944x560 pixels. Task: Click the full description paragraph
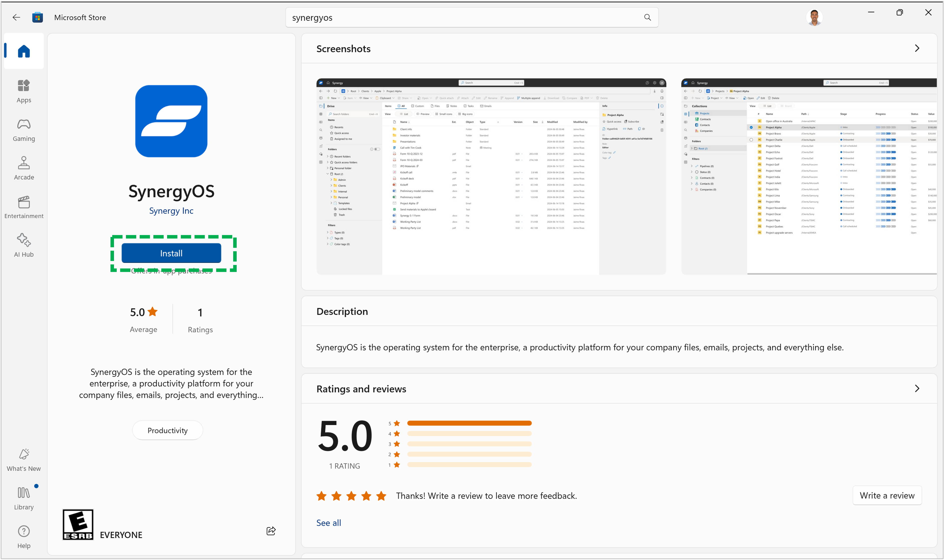(580, 347)
